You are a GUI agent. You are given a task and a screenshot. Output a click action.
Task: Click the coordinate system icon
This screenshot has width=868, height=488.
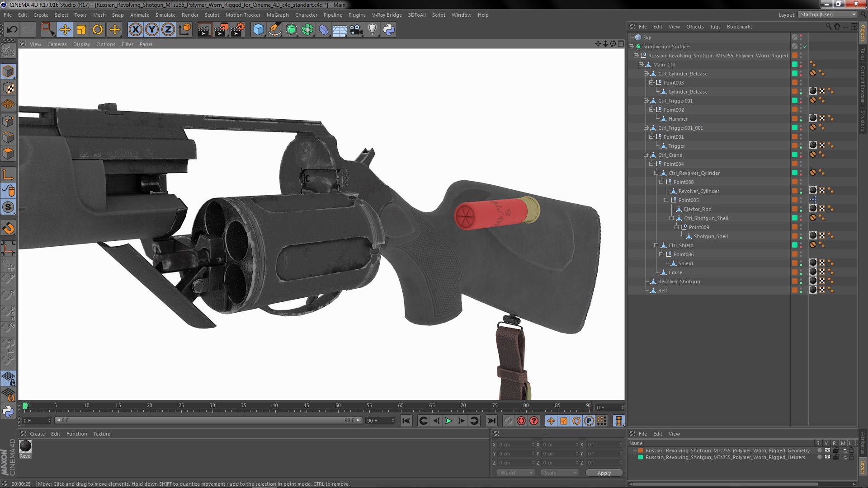(x=185, y=30)
